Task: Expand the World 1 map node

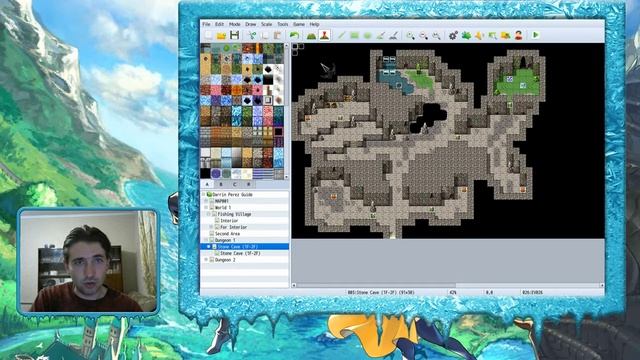Action: 207,208
